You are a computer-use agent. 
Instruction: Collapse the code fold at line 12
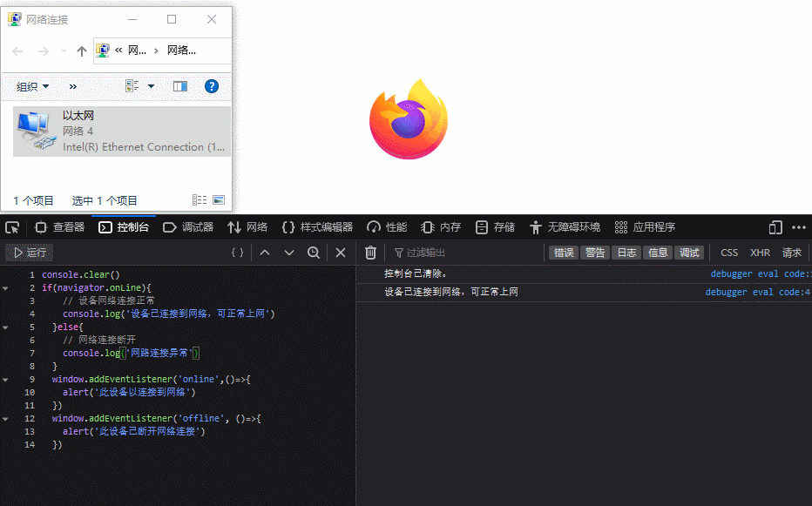(x=6, y=418)
